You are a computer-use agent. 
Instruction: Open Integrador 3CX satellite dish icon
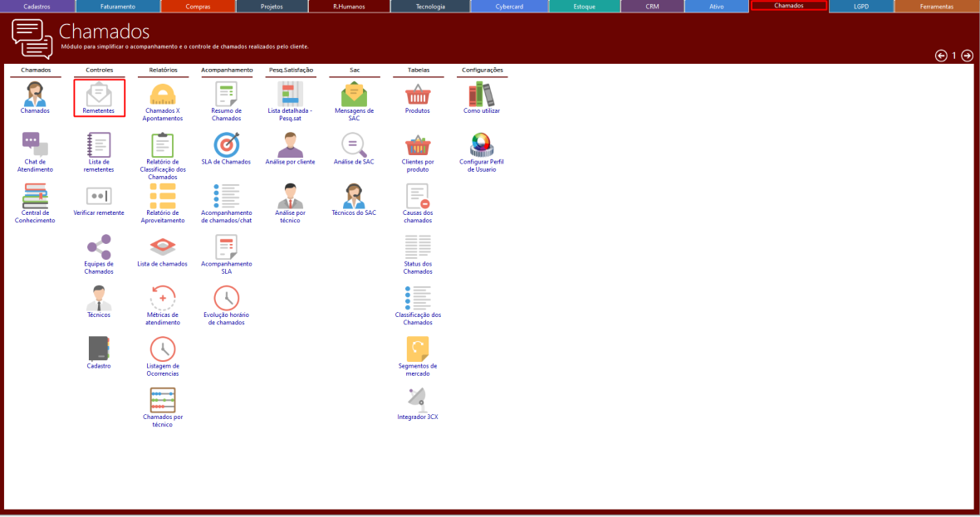(417, 399)
